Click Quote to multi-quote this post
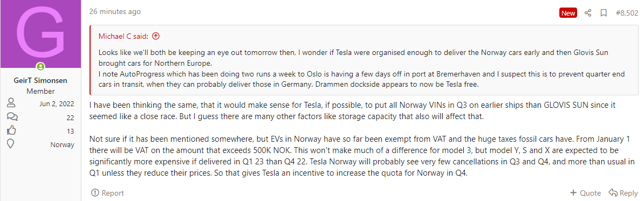The image size is (644, 201). tap(585, 193)
